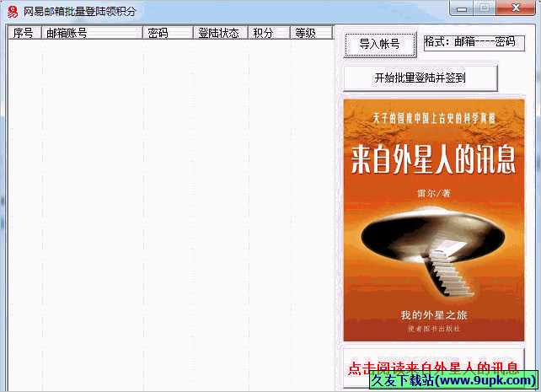This screenshot has height=392, width=541.
Task: Click the red 点击阅读来自外星人的讯息 button
Action: click(434, 368)
